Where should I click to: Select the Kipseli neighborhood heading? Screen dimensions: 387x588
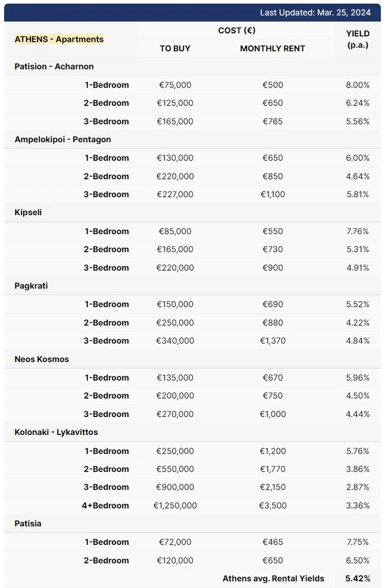coord(28,213)
